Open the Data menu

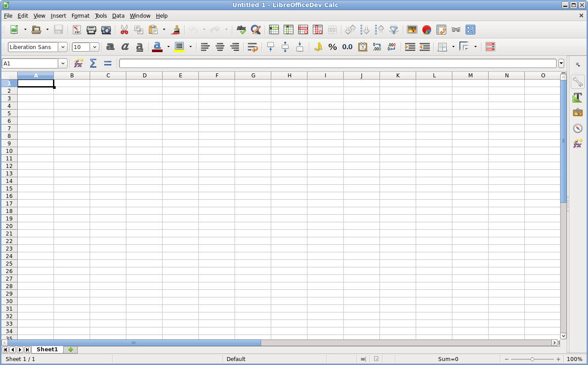pos(118,15)
